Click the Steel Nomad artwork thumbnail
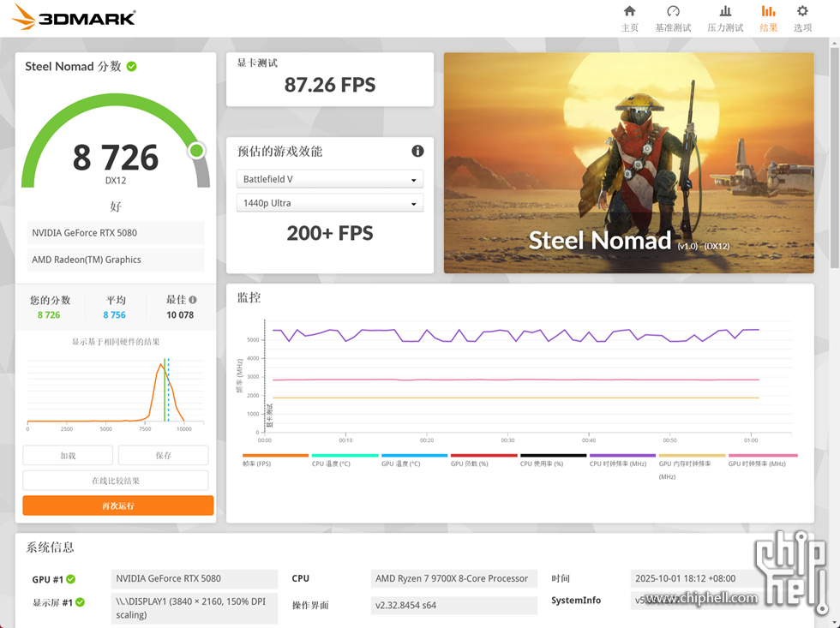This screenshot has height=628, width=840. click(x=628, y=163)
